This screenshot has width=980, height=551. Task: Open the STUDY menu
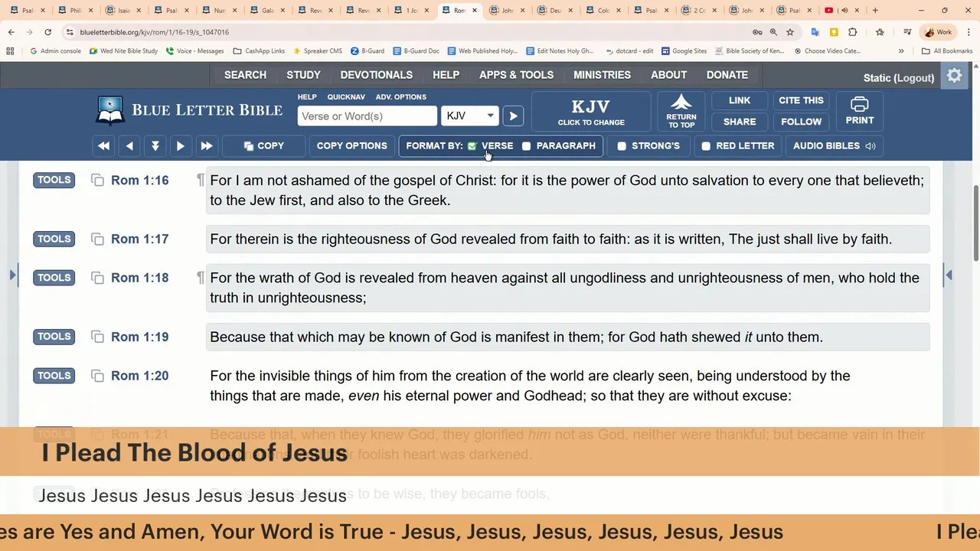303,75
